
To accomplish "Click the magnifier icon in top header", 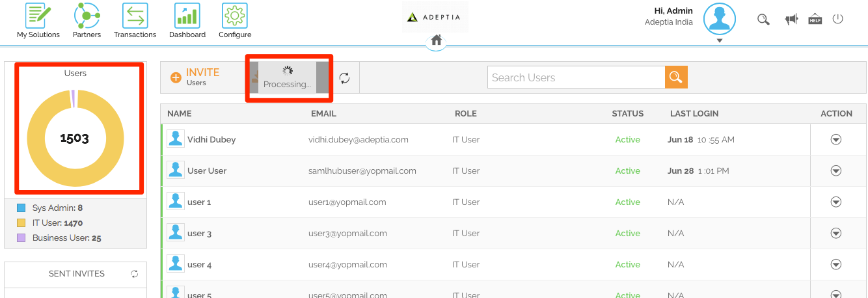I will tap(763, 20).
